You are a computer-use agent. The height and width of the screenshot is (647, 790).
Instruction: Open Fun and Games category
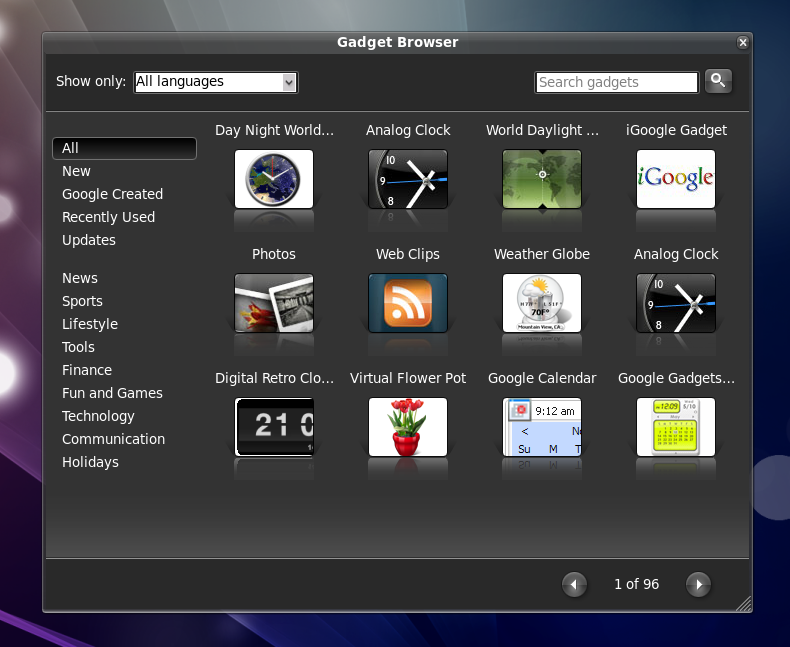click(x=112, y=393)
